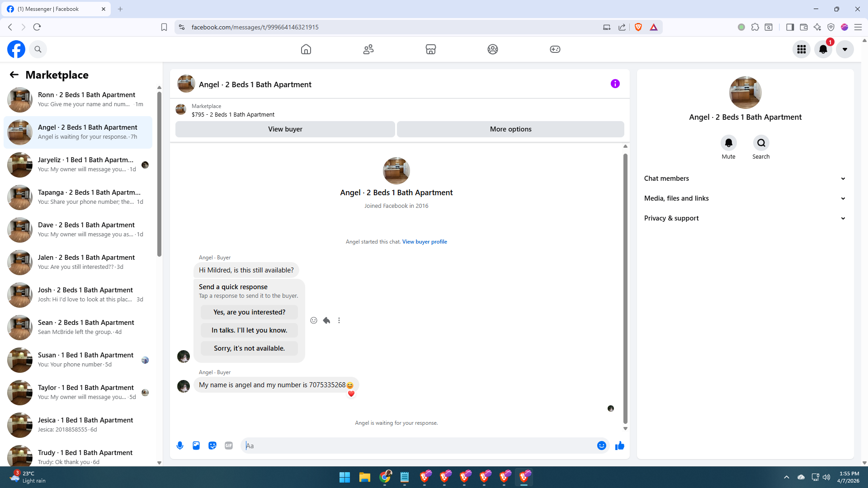Open Sean 2 Beds 1 Bath chat
Viewport: 868px width, 488px height.
tap(78, 328)
